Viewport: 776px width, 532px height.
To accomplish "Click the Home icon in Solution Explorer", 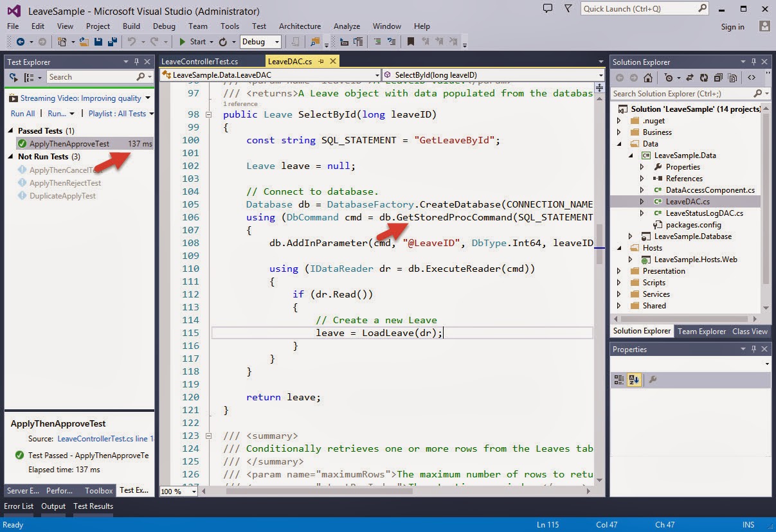I will click(648, 78).
